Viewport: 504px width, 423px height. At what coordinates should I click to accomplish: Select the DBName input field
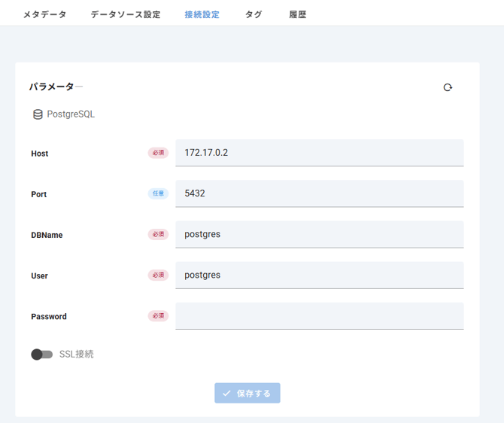[x=319, y=234]
